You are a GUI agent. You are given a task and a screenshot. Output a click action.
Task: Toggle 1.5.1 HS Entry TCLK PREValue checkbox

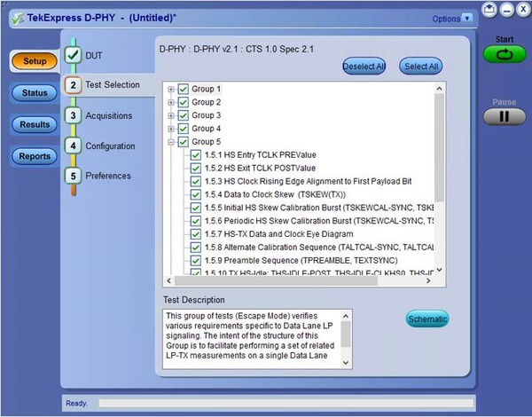click(x=195, y=155)
